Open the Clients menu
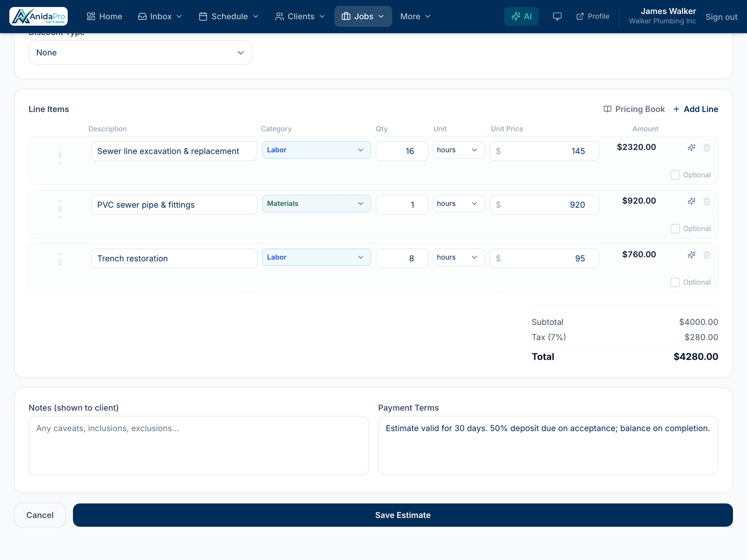The height and width of the screenshot is (560, 747). [x=300, y=16]
